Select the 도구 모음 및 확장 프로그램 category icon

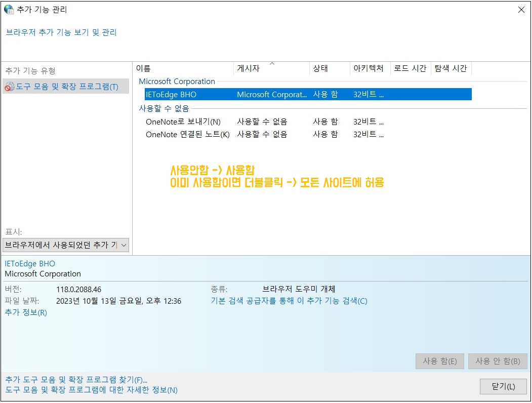(x=9, y=87)
